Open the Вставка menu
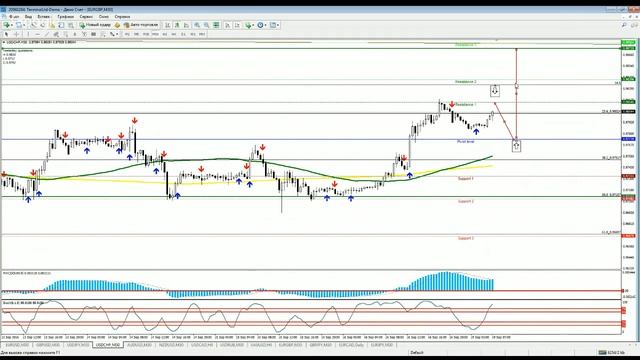Viewport: 640px width, 360px height. pyautogui.click(x=44, y=17)
